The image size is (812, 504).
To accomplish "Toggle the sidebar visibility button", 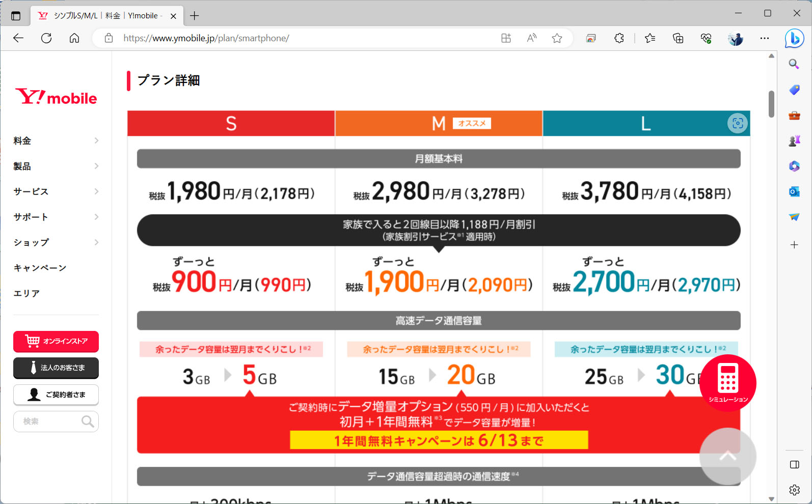I will (794, 464).
